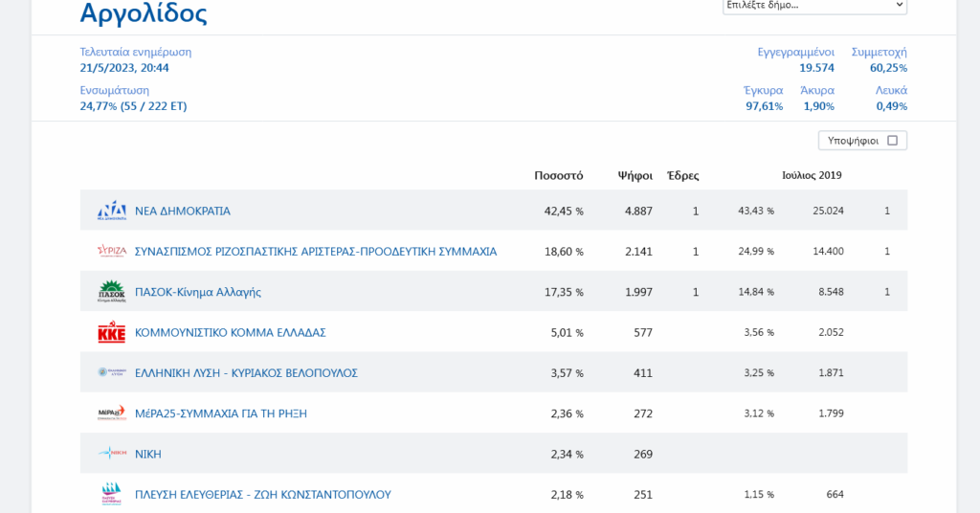The height and width of the screenshot is (513, 980).
Task: Open the ΝΕΑ ΔΗΜΟΚΡΑΤΙΑ party link
Action: 183,211
